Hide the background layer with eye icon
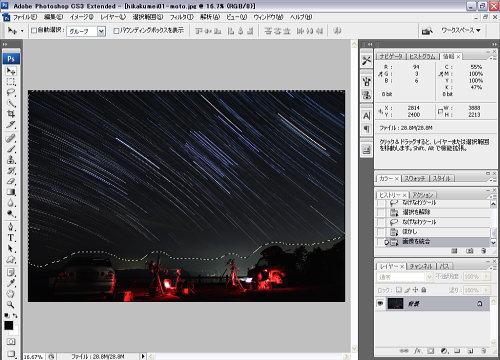Screen dimensions: 500x360 coord(380,304)
